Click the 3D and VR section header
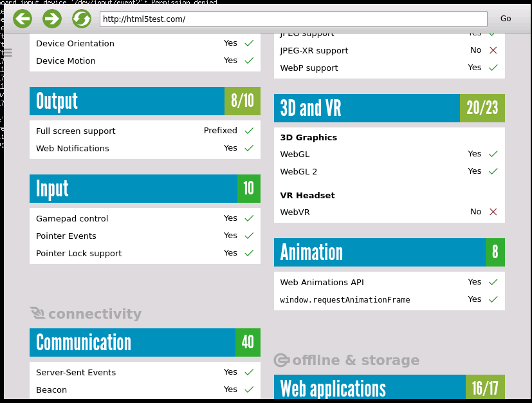 point(389,108)
